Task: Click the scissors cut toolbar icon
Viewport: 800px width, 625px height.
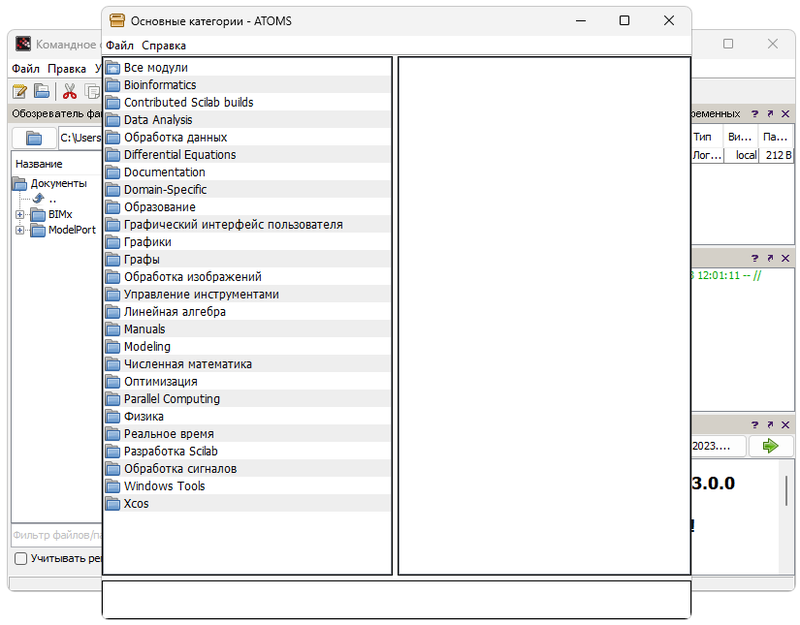Action: coord(69,91)
